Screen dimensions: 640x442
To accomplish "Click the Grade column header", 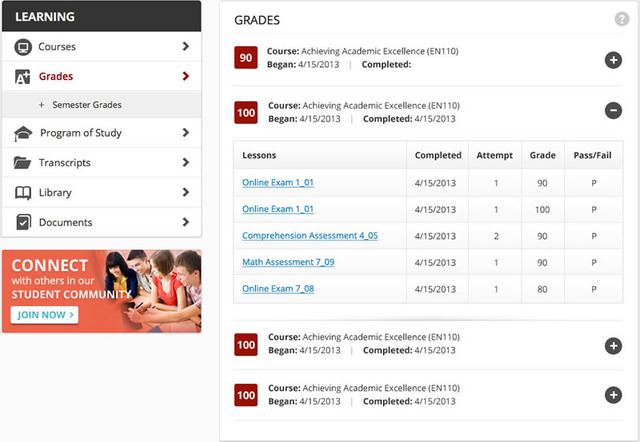I will click(x=542, y=156).
